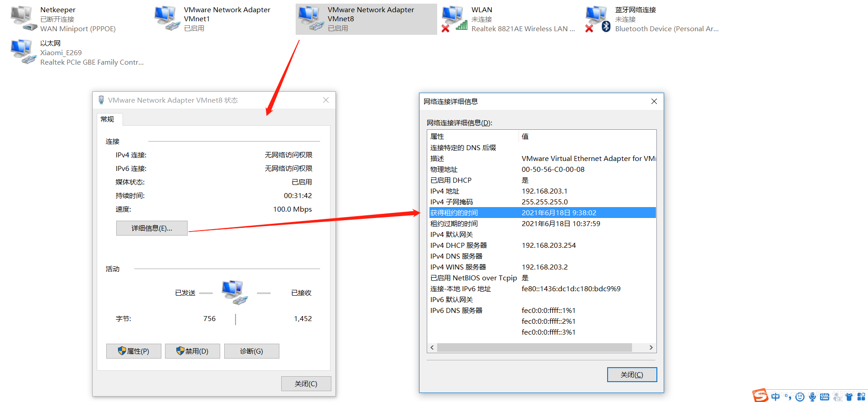This screenshot has height=402, width=868.
Task: Select the IPv4 DNS 服务器 row
Action: coord(542,256)
